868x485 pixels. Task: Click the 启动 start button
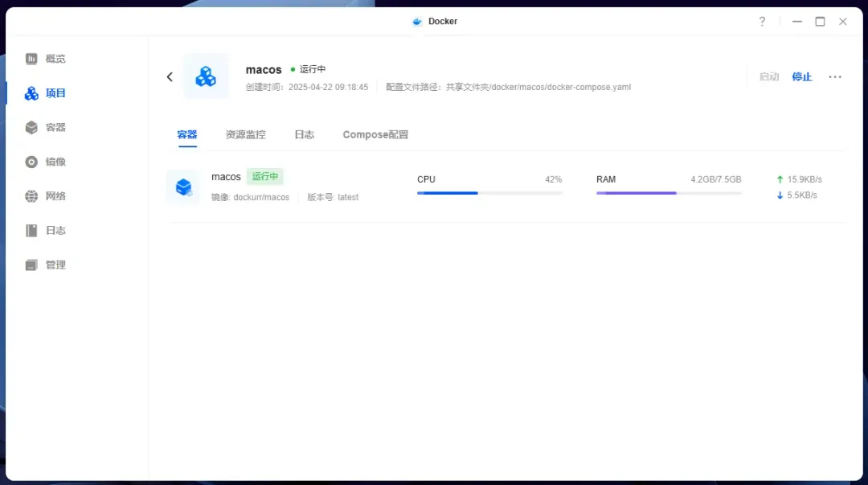(769, 77)
